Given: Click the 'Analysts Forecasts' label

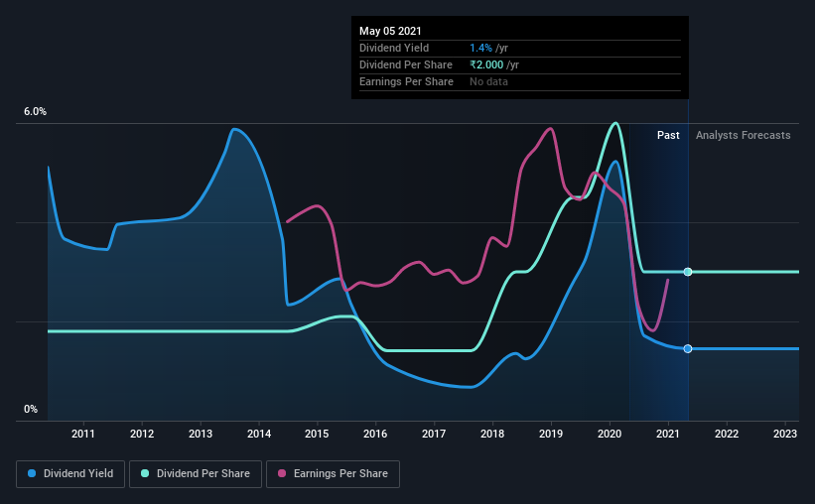Looking at the screenshot, I should (743, 135).
